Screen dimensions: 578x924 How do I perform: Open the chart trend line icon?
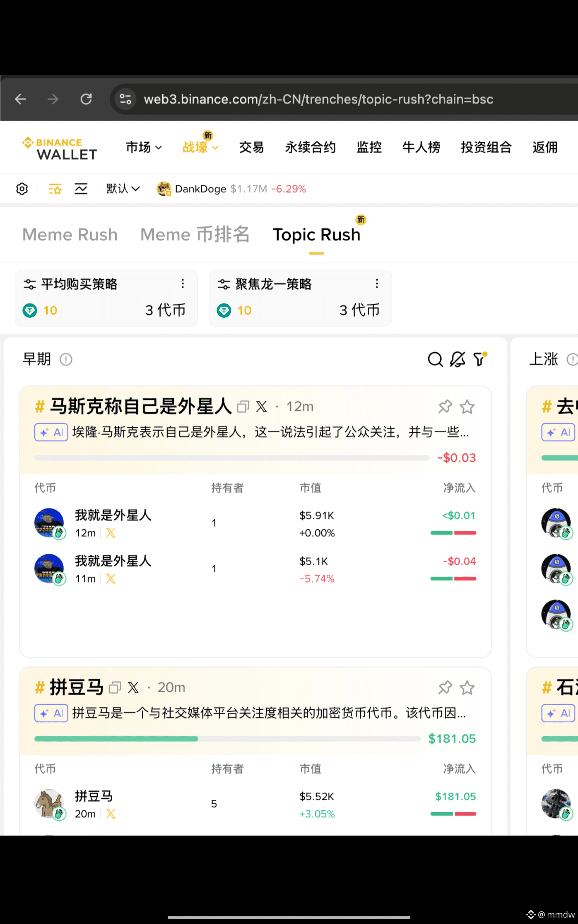point(81,189)
